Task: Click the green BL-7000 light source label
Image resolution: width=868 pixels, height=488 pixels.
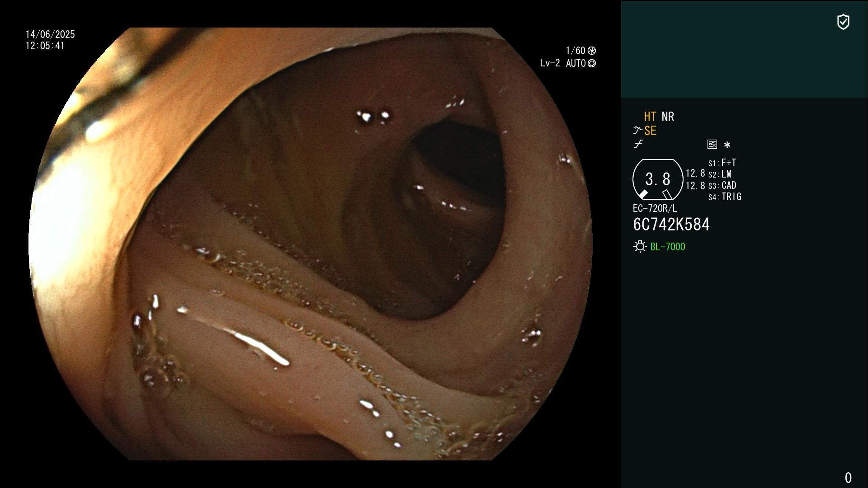Action: click(x=668, y=247)
